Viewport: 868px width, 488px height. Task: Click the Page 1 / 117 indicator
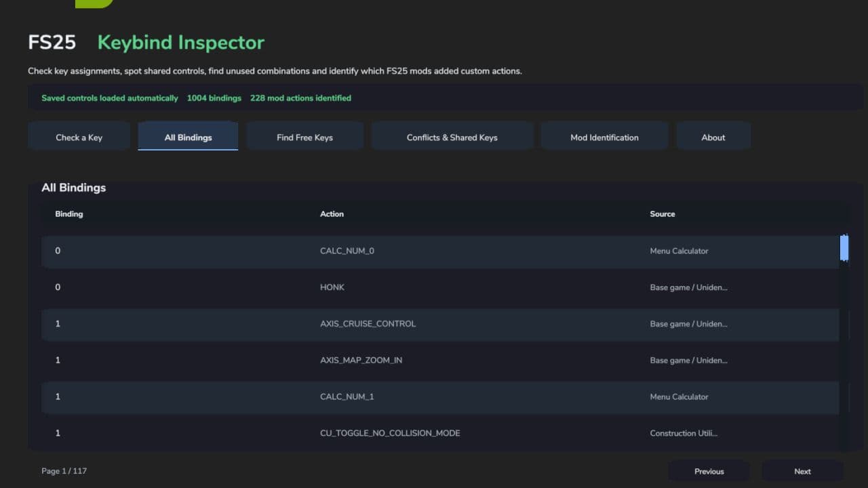pos(64,471)
